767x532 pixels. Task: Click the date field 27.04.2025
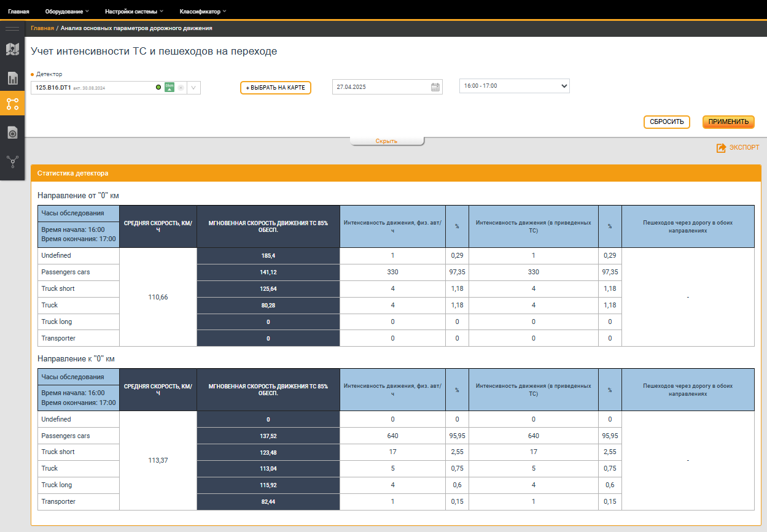pos(387,87)
